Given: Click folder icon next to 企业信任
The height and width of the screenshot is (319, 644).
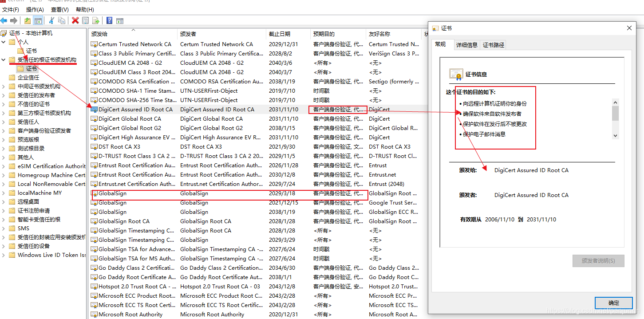Looking at the screenshot, I should click(12, 78).
